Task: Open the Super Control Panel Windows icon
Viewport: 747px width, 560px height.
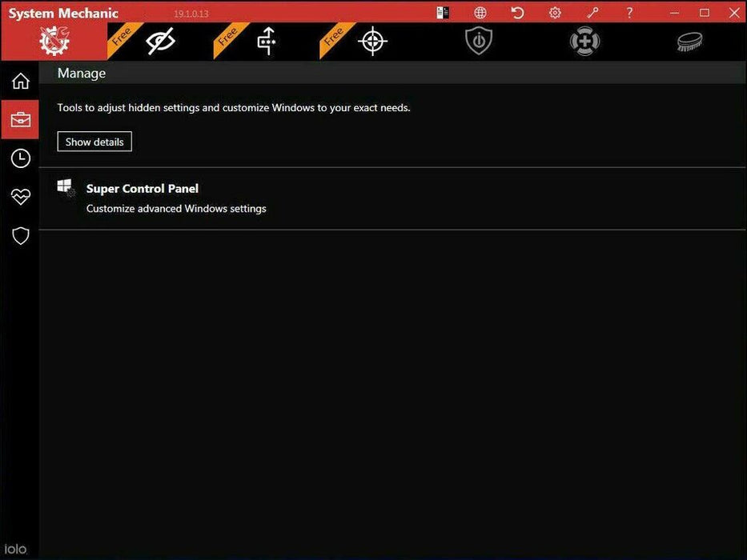Action: pos(65,188)
